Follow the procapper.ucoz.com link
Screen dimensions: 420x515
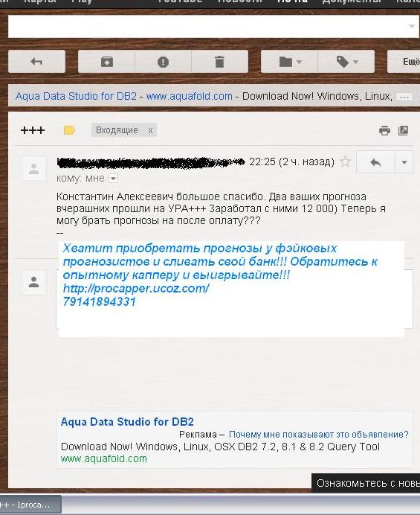[x=136, y=288]
